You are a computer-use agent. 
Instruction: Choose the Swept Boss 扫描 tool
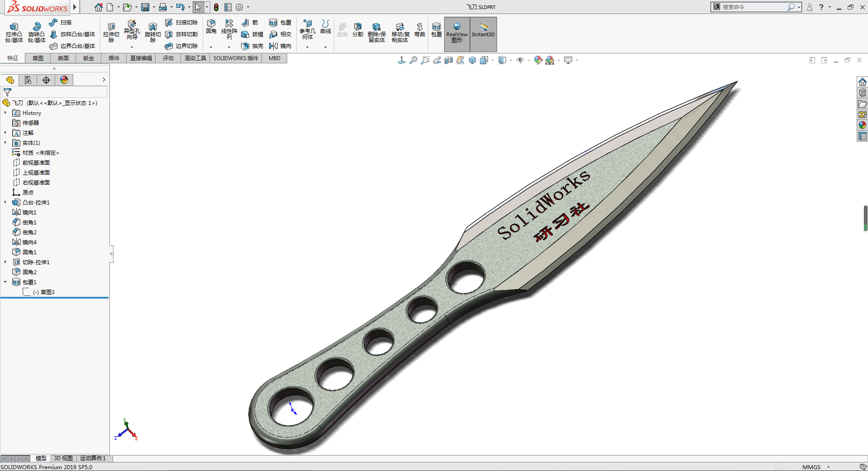[x=61, y=23]
